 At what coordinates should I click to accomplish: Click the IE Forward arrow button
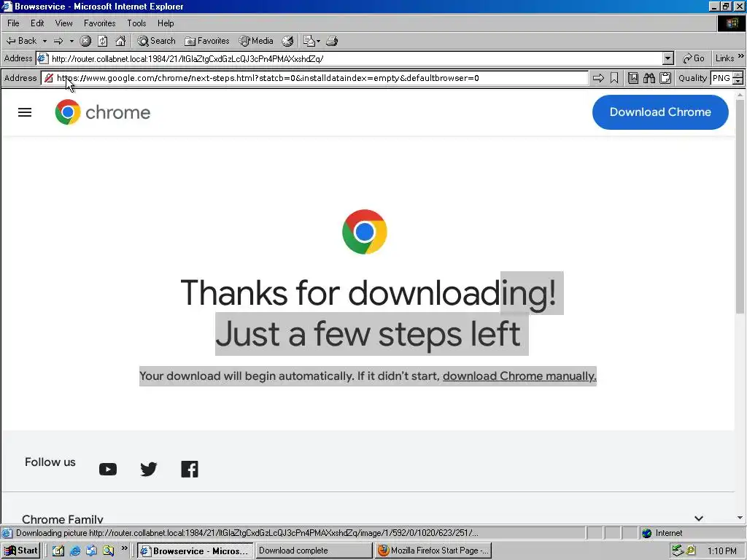58,41
